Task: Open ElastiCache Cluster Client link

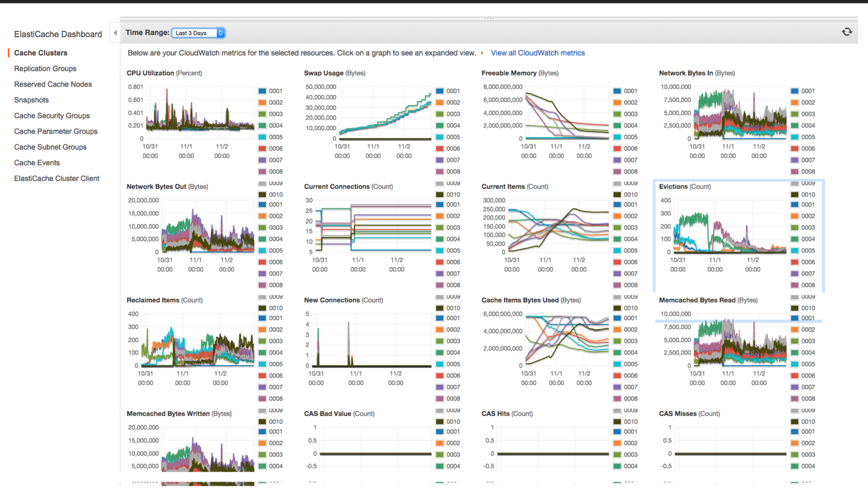Action: [57, 179]
